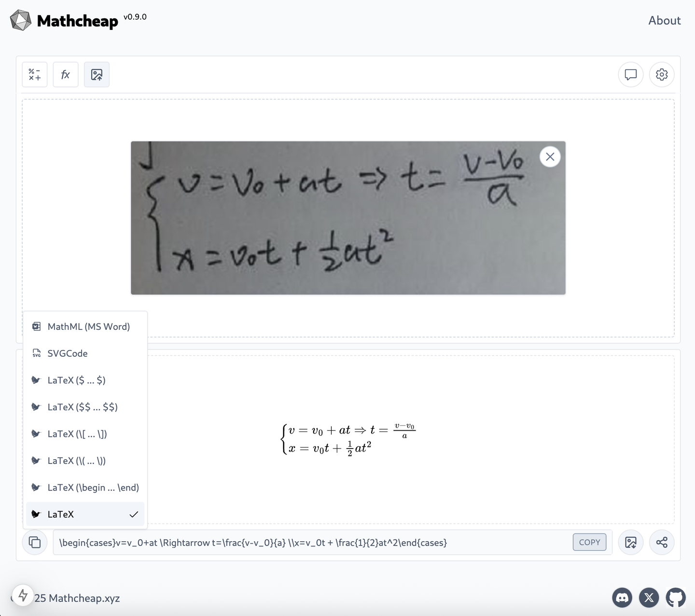Image resolution: width=695 pixels, height=616 pixels.
Task: Open settings gear icon
Action: click(x=661, y=74)
